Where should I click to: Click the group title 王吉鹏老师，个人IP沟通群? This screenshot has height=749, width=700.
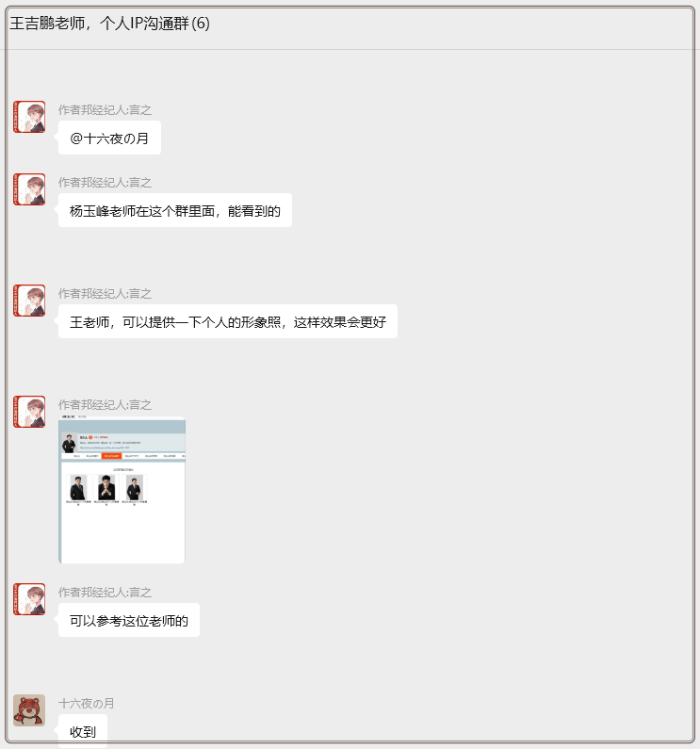coord(99,23)
